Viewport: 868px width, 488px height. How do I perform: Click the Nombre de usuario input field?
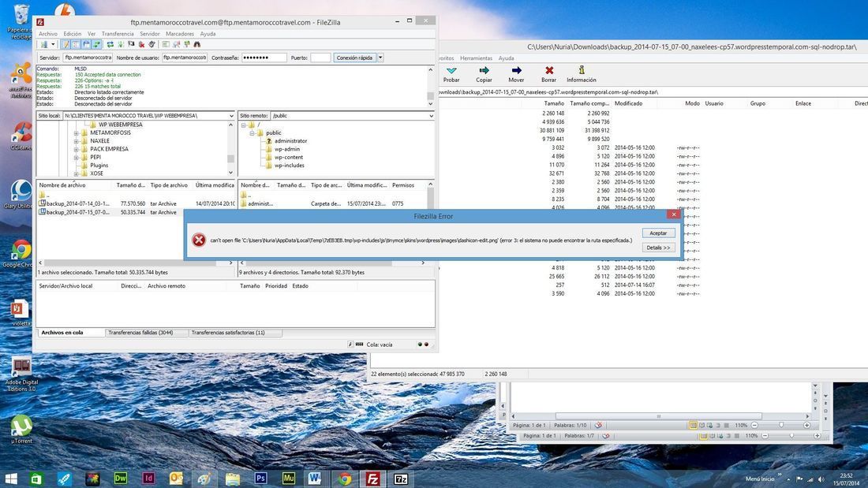pos(185,58)
